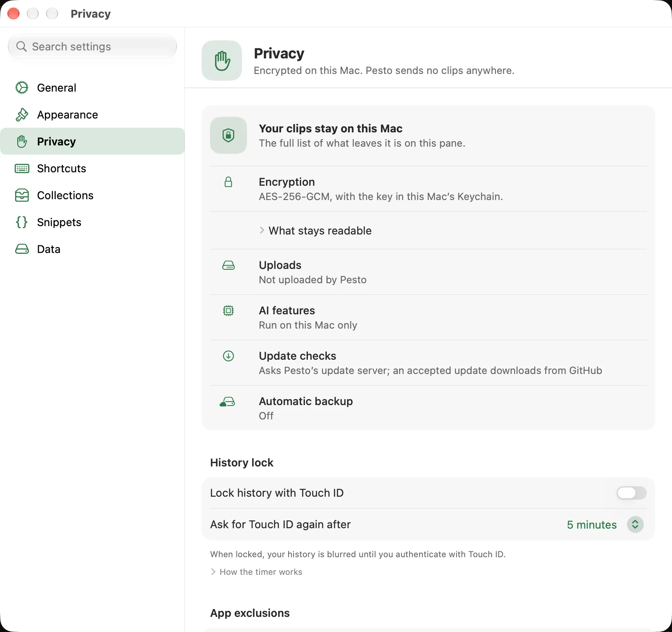The image size is (672, 632).
Task: Click the Not uploaded by Pesto text
Action: [312, 279]
